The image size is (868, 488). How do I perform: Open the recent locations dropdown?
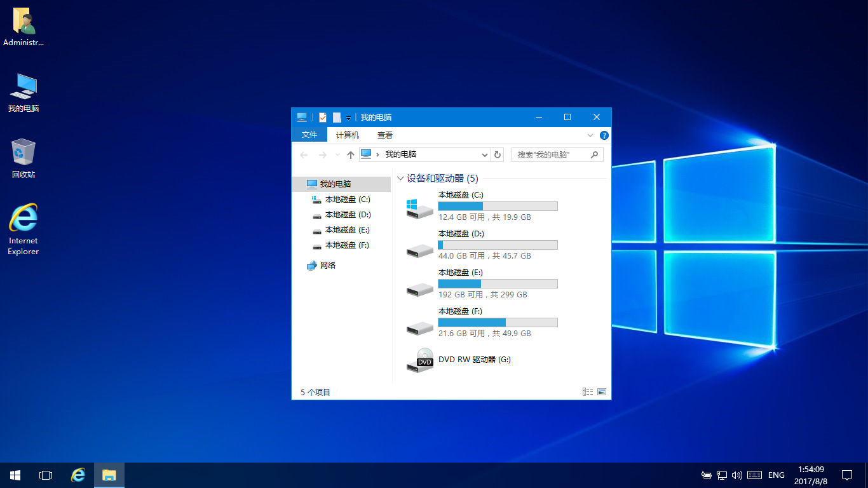tap(337, 155)
